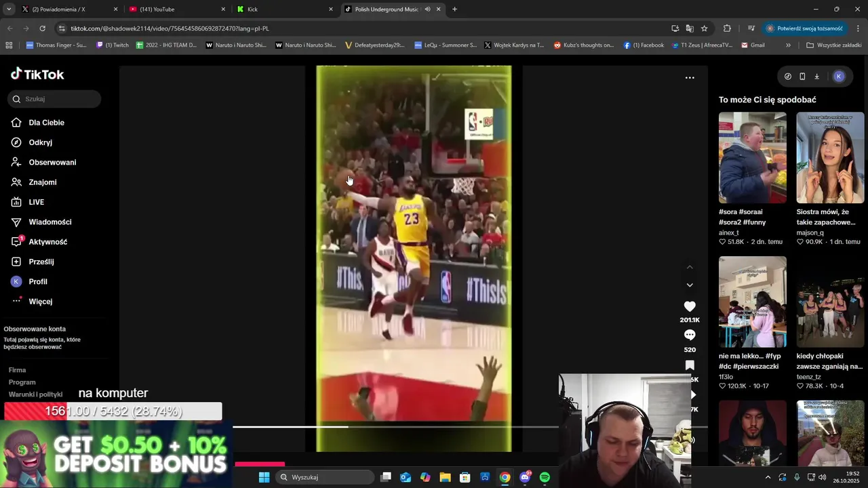Click the install app icon in address bar
Image resolution: width=868 pixels, height=488 pixels.
(675, 28)
